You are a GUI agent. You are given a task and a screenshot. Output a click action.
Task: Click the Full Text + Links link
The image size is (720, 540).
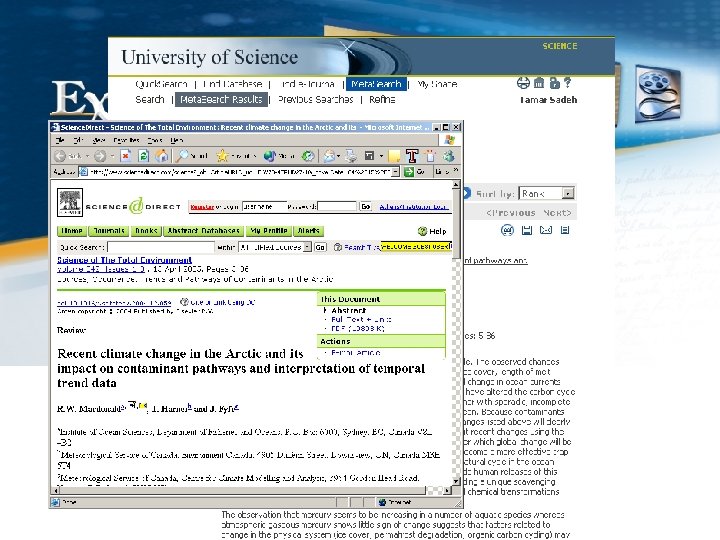361,319
